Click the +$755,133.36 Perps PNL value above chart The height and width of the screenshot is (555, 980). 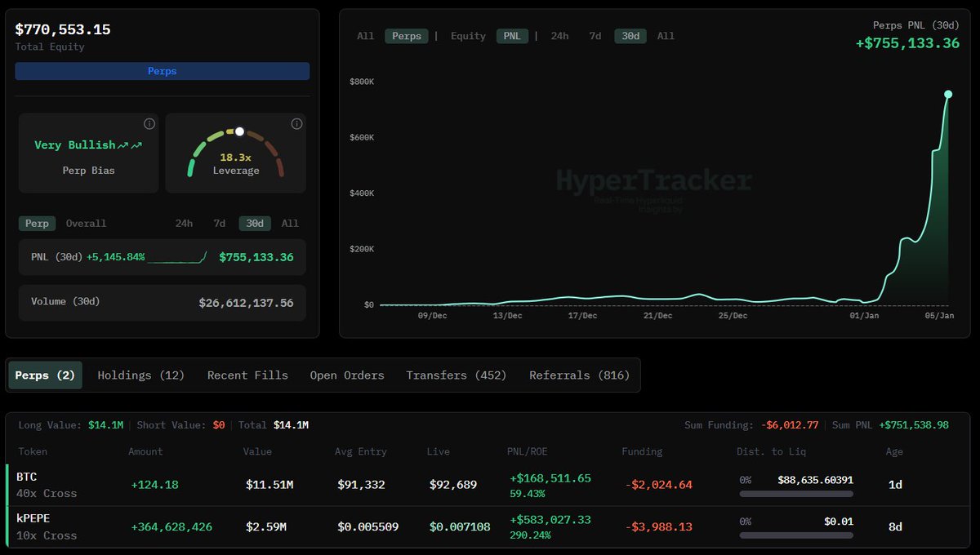click(907, 43)
